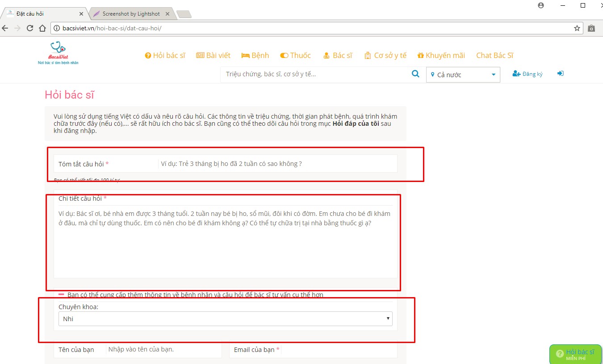Click the Tóm tắt câu hỏi field
Screen dimensions: 603x364
277,164
